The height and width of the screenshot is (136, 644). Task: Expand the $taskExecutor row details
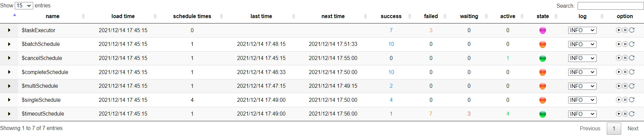9,30
